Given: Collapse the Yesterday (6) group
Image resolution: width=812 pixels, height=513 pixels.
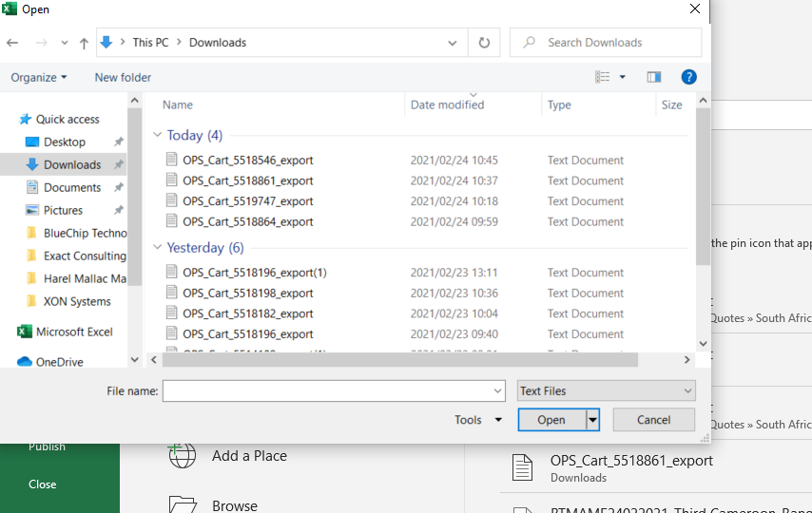Looking at the screenshot, I should (x=158, y=247).
